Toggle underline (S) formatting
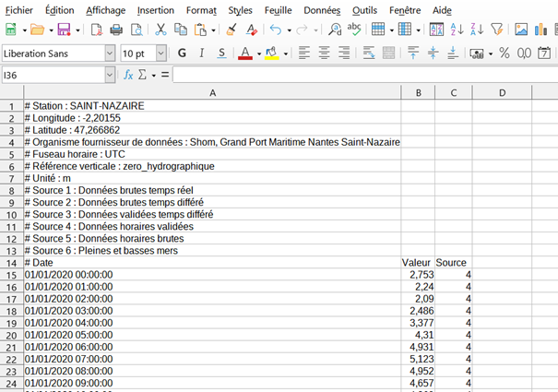Viewport: 558px width, 392px height. tap(222, 53)
